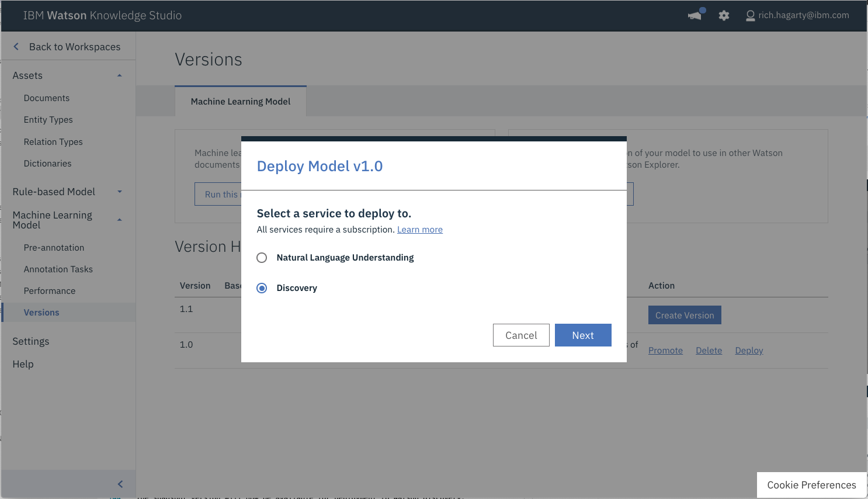The width and height of the screenshot is (868, 499).
Task: Collapse the Machine Learning Model section arrow
Action: (x=119, y=220)
